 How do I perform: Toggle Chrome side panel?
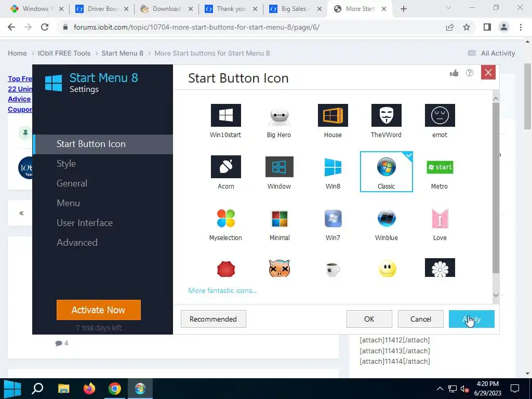tap(487, 27)
